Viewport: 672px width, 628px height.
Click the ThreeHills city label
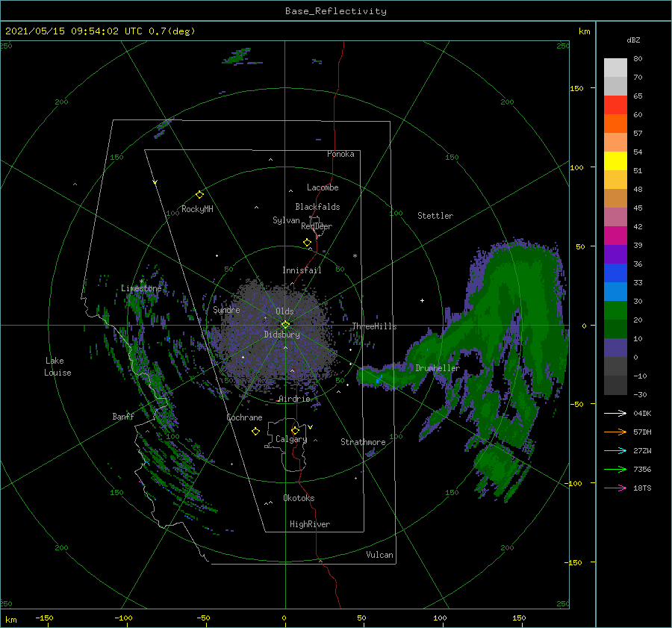click(374, 326)
